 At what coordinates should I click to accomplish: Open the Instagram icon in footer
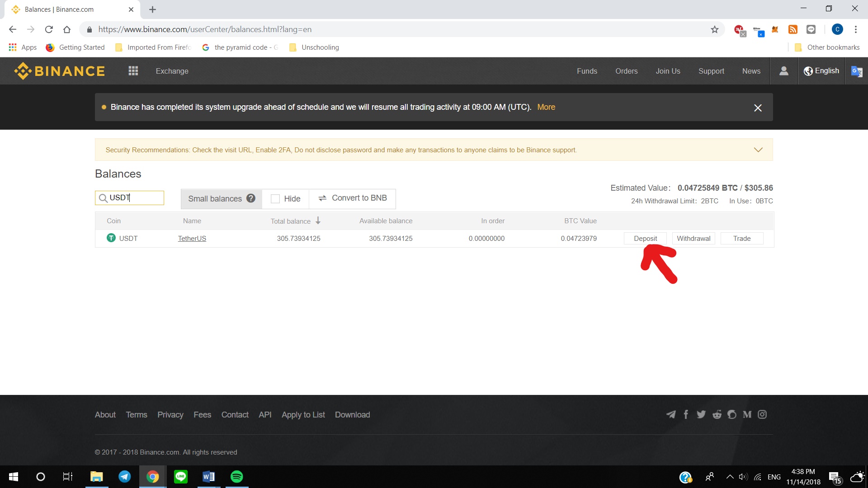click(x=762, y=414)
